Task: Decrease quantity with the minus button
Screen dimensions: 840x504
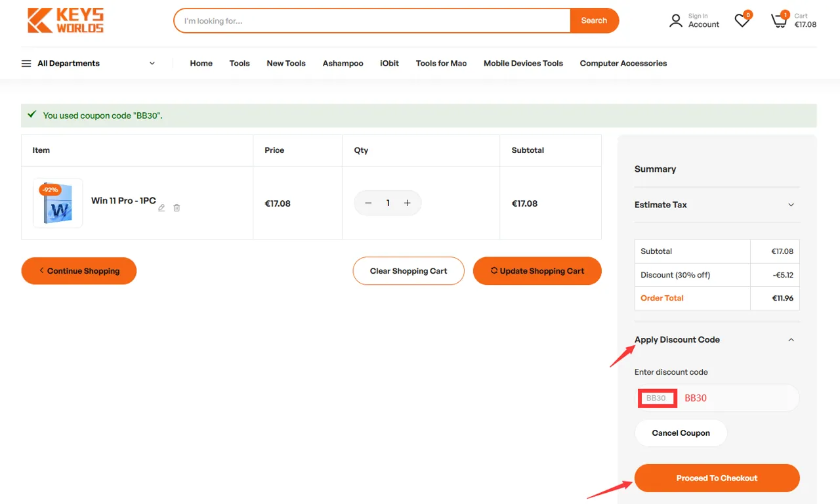Action: [x=368, y=203]
